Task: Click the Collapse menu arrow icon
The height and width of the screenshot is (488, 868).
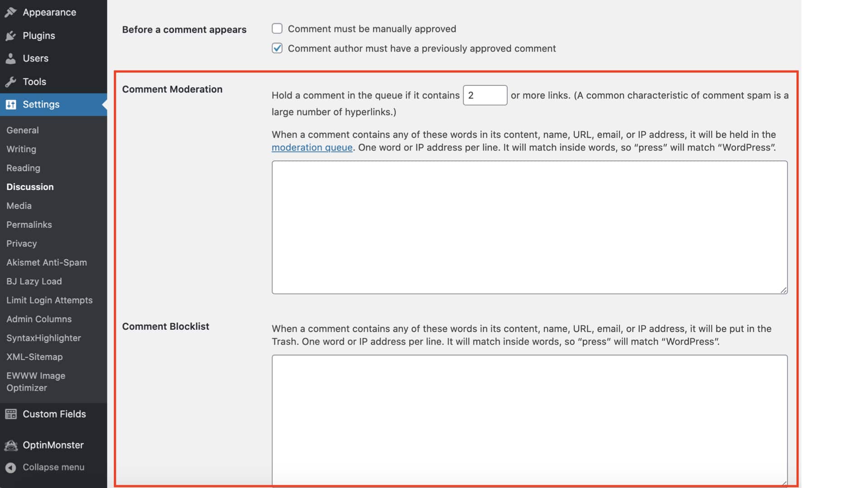Action: (x=11, y=468)
